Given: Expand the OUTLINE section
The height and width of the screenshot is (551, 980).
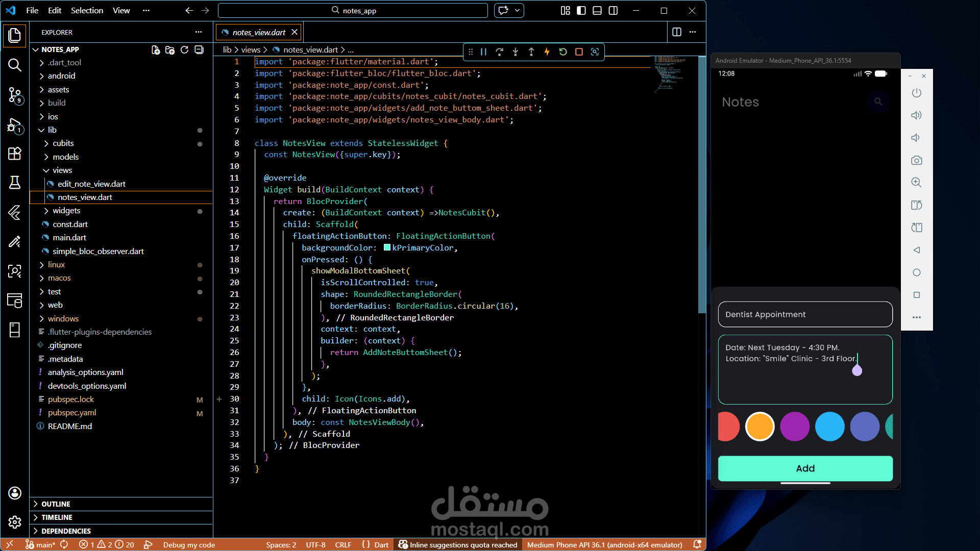Looking at the screenshot, I should [x=56, y=504].
